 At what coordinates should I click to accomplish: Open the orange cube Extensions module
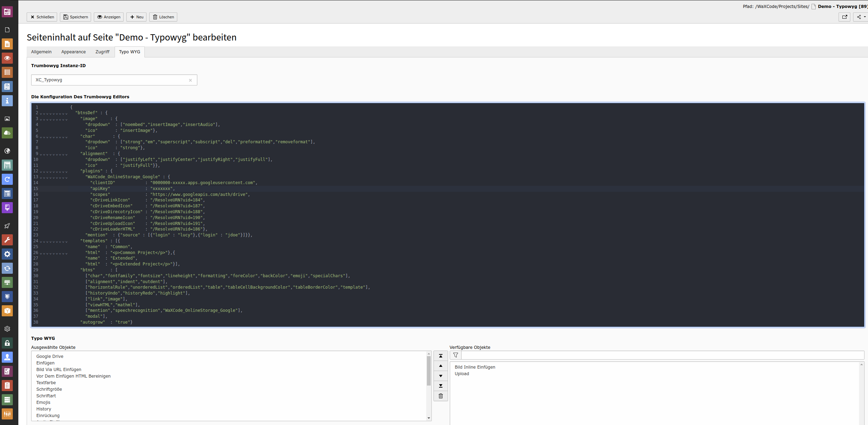[x=7, y=311]
